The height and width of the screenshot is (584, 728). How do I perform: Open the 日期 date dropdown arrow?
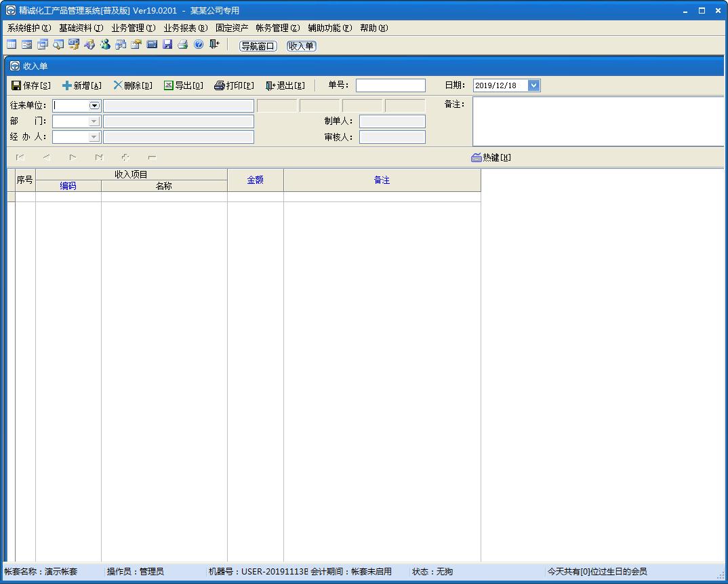pos(534,85)
